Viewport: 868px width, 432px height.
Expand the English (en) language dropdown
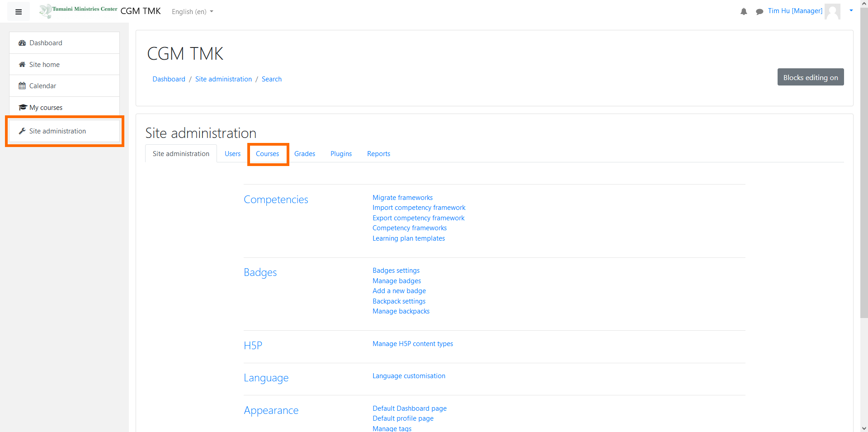pos(192,12)
